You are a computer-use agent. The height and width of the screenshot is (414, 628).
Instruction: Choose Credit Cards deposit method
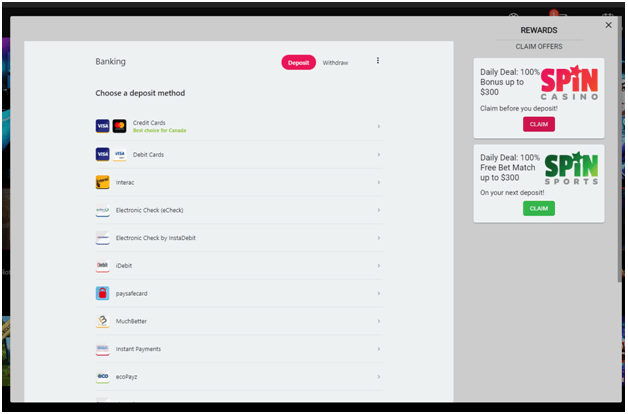(239, 127)
